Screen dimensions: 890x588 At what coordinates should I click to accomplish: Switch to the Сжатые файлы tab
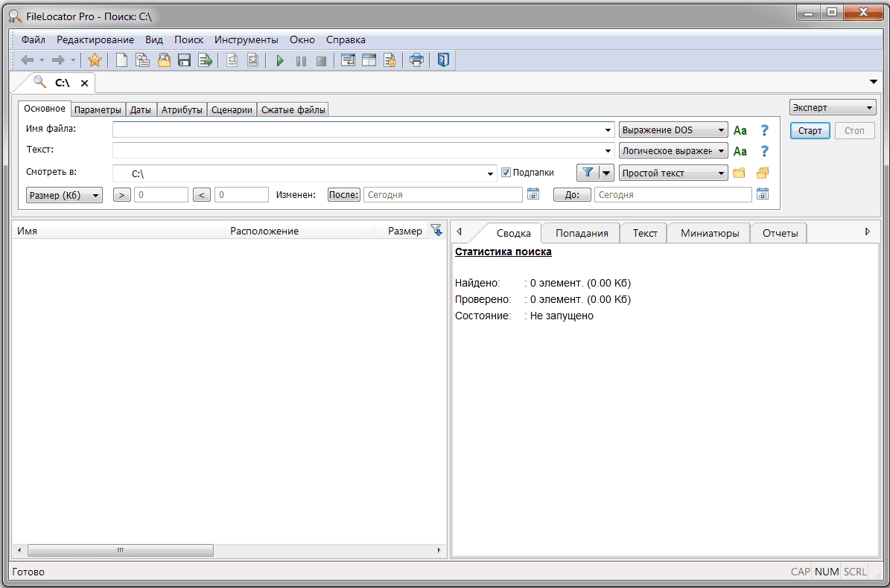coord(293,110)
